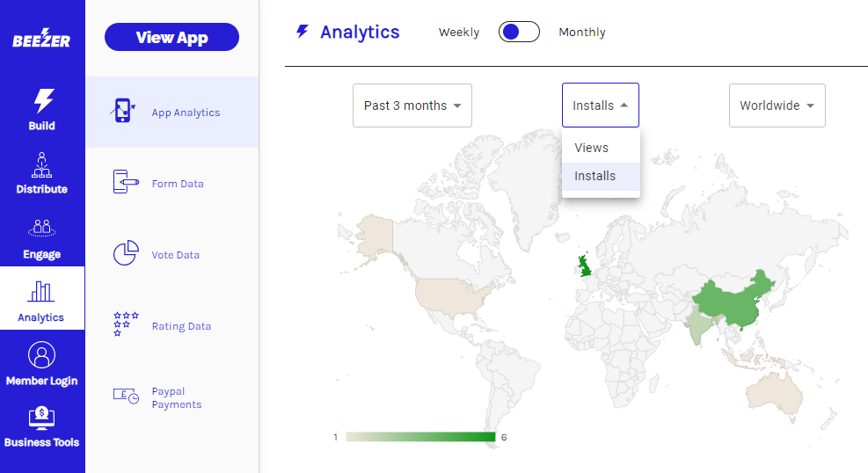This screenshot has width=868, height=473.
Task: Open the Distribute section icon
Action: point(42,164)
